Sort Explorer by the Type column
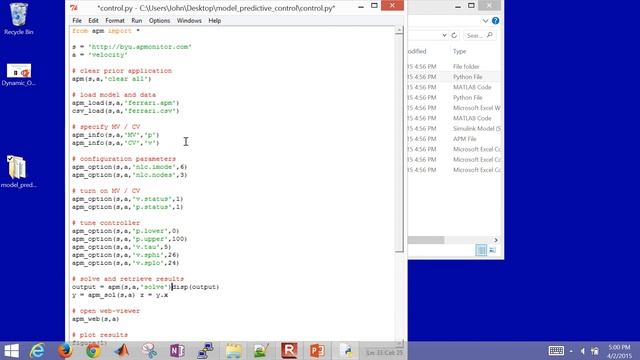The width and height of the screenshot is (640, 360). point(460,51)
